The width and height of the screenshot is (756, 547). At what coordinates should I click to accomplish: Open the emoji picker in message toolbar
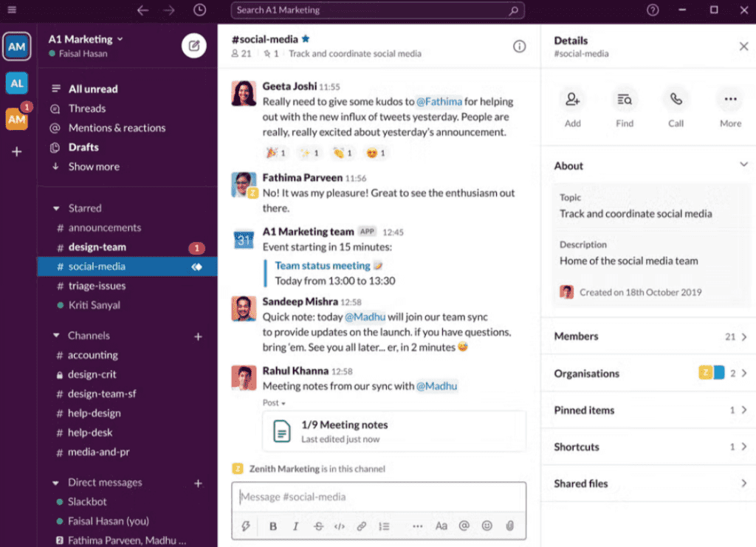[487, 526]
